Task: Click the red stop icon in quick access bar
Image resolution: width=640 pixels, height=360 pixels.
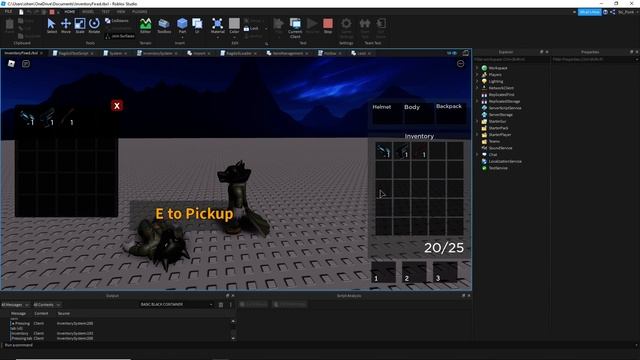Action: (x=52, y=12)
